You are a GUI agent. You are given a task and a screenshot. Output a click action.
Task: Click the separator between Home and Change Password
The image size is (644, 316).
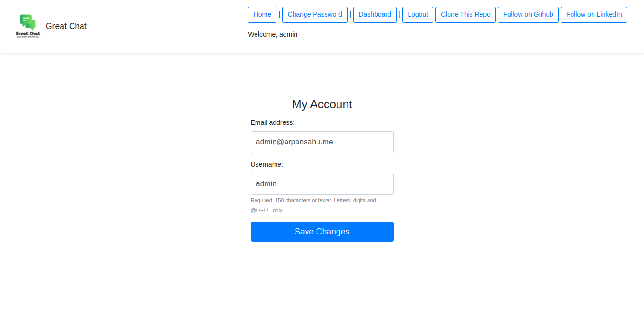(x=279, y=14)
